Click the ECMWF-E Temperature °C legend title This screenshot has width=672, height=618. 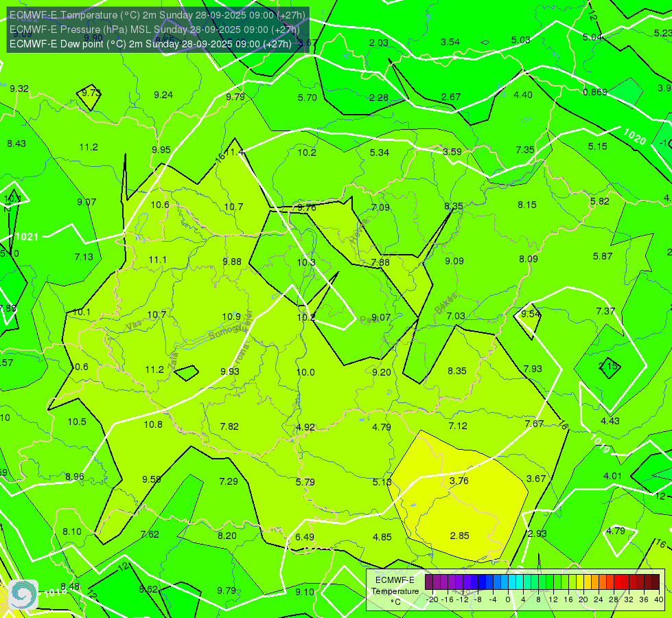coord(395,591)
